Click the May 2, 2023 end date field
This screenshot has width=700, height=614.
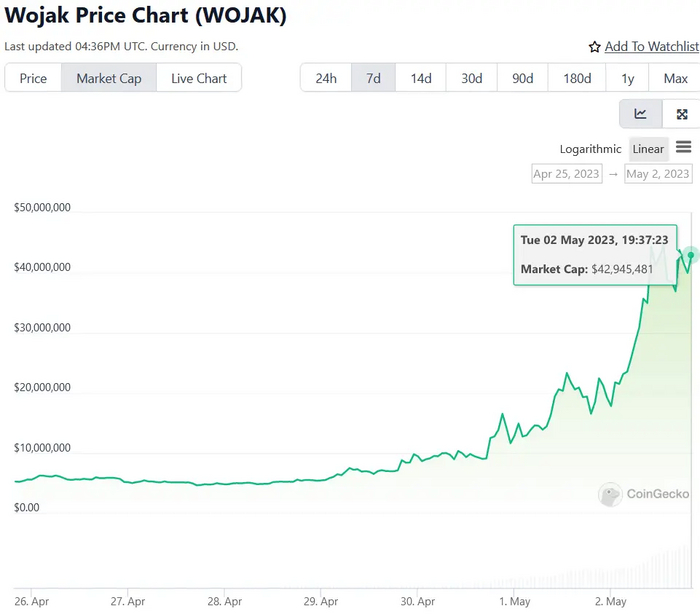coord(658,174)
